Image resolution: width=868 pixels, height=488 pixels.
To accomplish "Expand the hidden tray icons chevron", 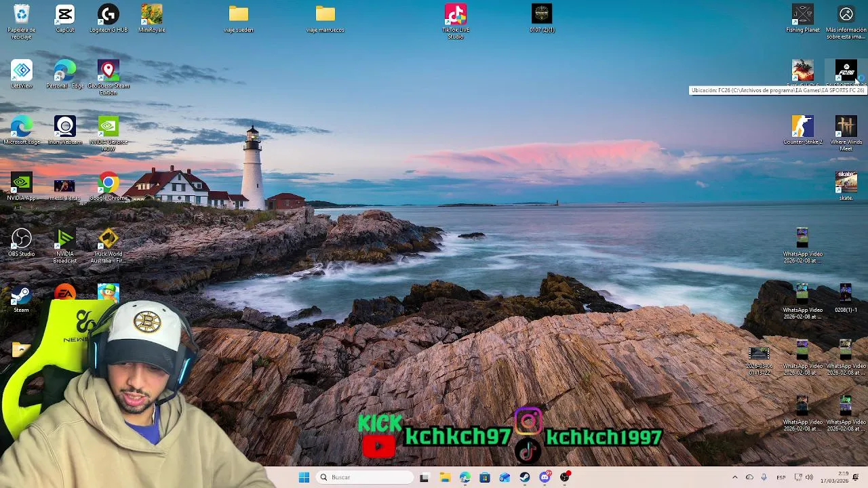I will 734,477.
